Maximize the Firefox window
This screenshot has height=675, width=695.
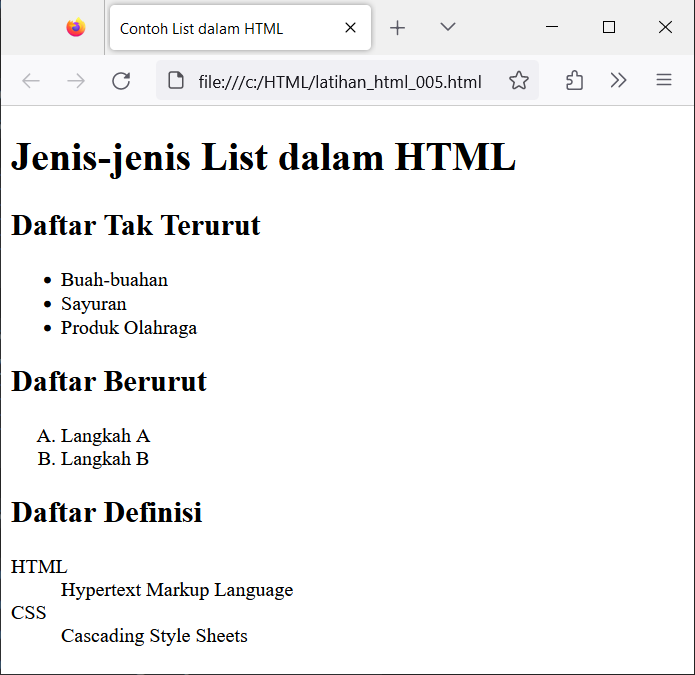(609, 27)
